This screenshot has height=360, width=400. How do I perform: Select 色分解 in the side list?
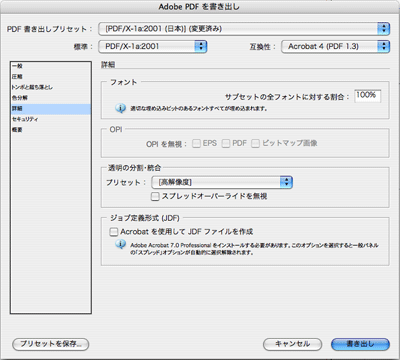(51, 98)
